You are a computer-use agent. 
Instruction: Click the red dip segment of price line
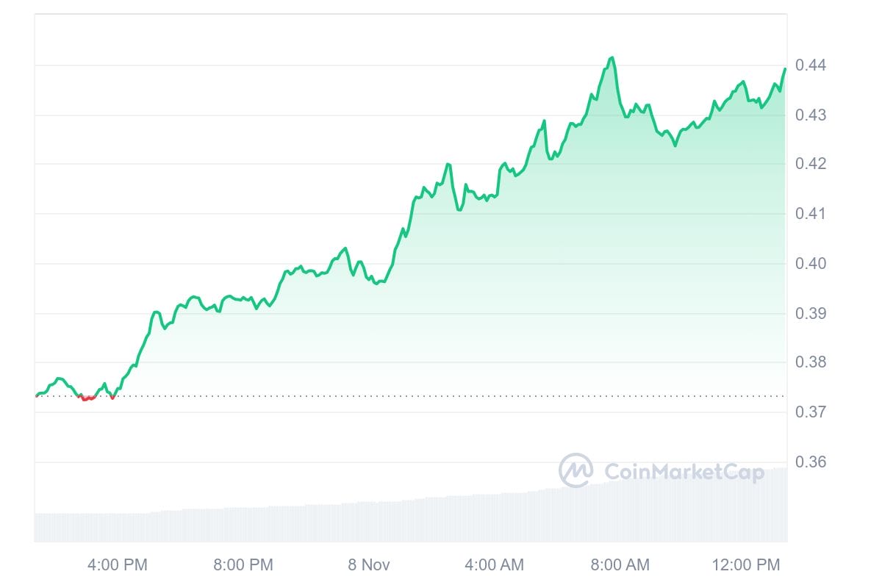tap(88, 398)
